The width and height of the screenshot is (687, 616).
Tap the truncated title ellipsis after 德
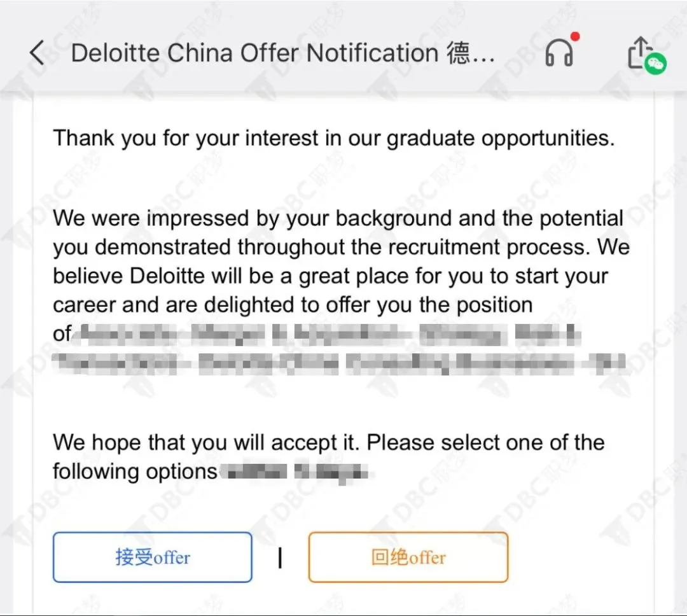[482, 55]
